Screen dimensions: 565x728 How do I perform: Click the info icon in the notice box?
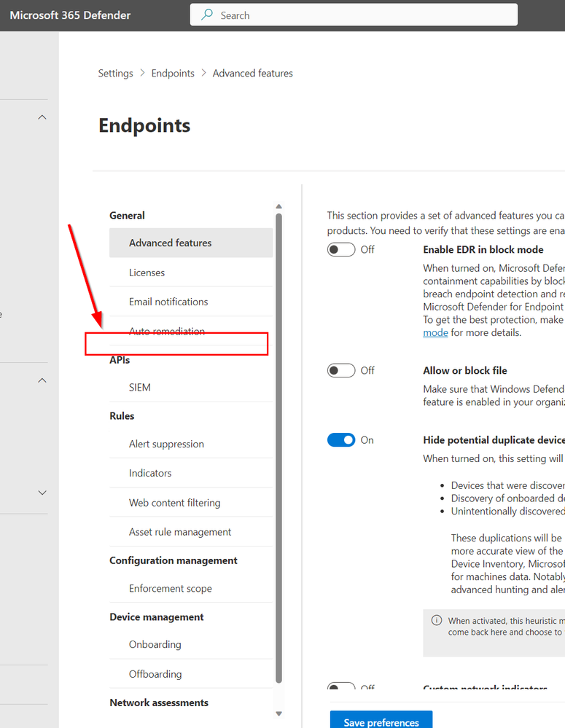click(437, 620)
